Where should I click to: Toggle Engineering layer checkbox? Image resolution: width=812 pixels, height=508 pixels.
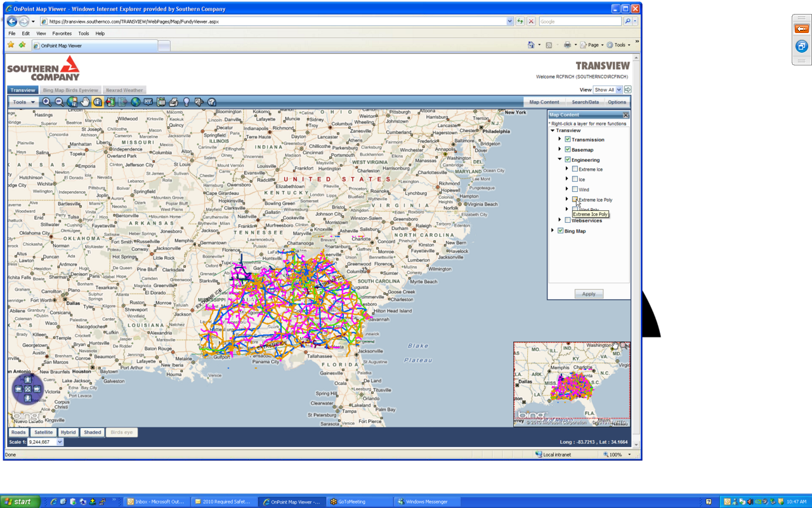568,160
